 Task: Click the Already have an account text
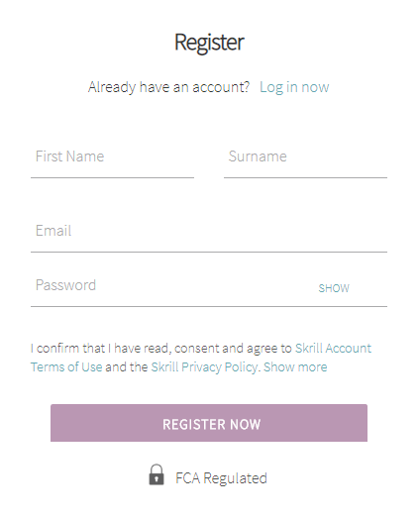point(168,87)
